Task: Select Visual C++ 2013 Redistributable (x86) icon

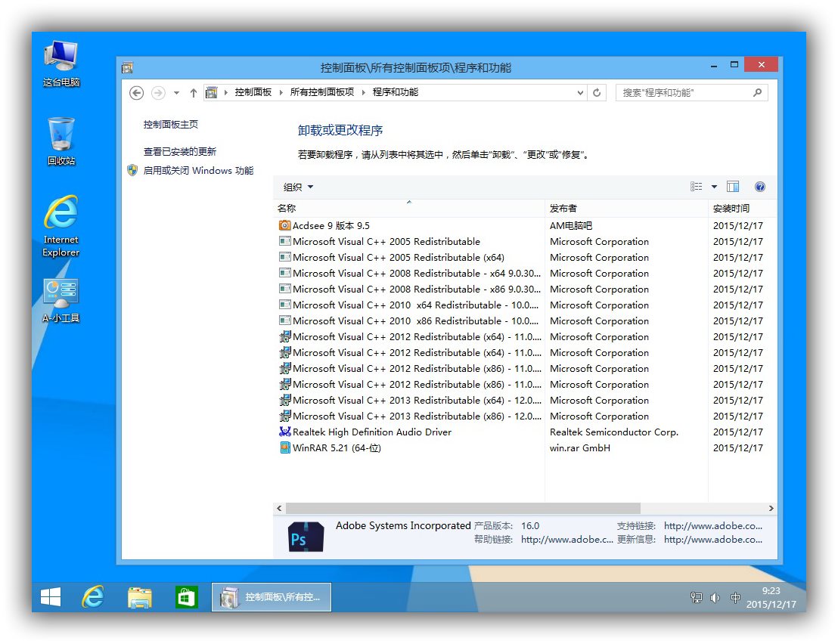Action: (285, 416)
